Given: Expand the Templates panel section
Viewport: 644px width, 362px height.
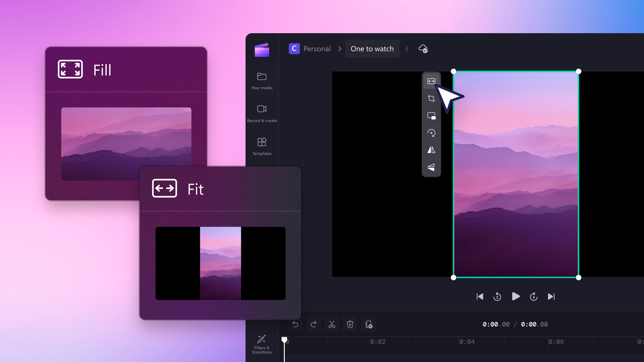Looking at the screenshot, I should tap(261, 145).
